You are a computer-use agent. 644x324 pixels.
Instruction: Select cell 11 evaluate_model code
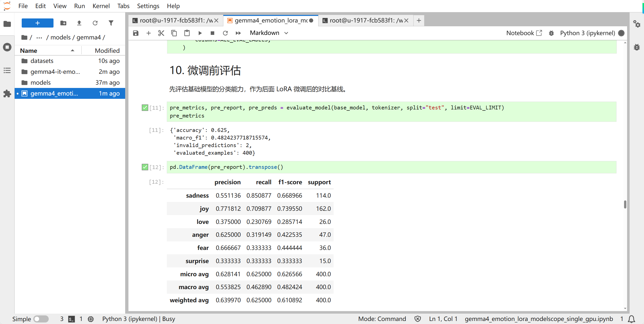pyautogui.click(x=391, y=112)
